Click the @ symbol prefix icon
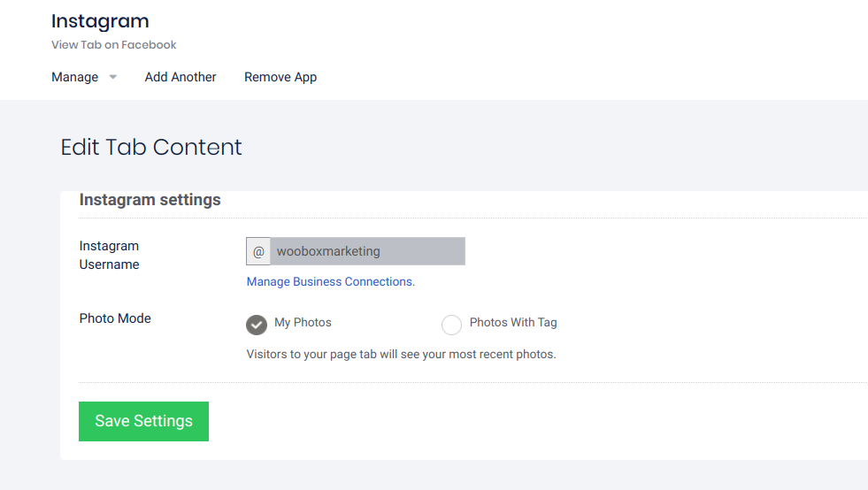This screenshot has height=490, width=868. tap(258, 251)
